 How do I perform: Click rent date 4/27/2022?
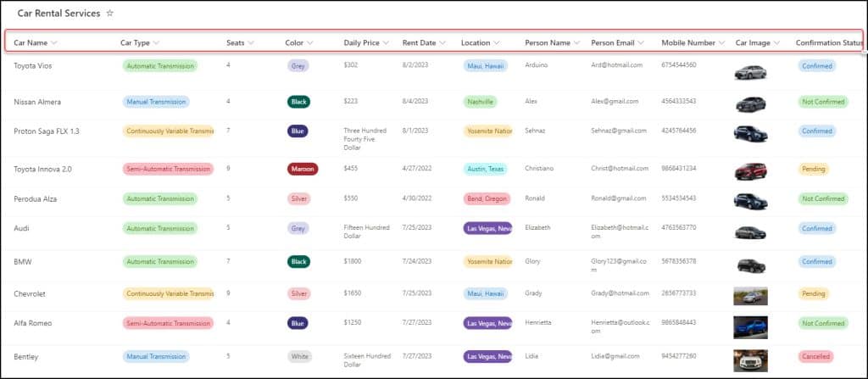click(415, 168)
